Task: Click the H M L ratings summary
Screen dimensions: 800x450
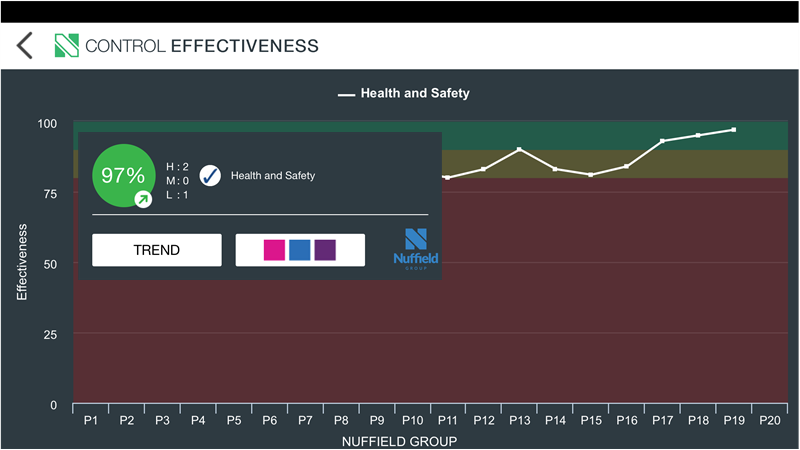Action: click(177, 181)
